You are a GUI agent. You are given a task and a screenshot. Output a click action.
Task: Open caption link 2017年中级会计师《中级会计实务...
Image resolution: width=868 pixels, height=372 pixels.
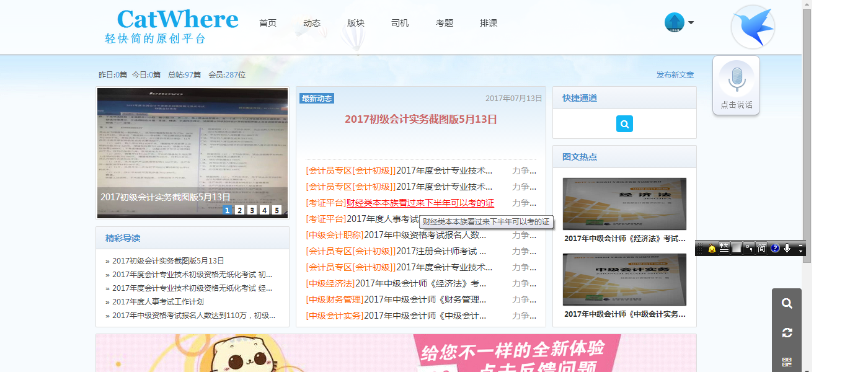coord(624,314)
